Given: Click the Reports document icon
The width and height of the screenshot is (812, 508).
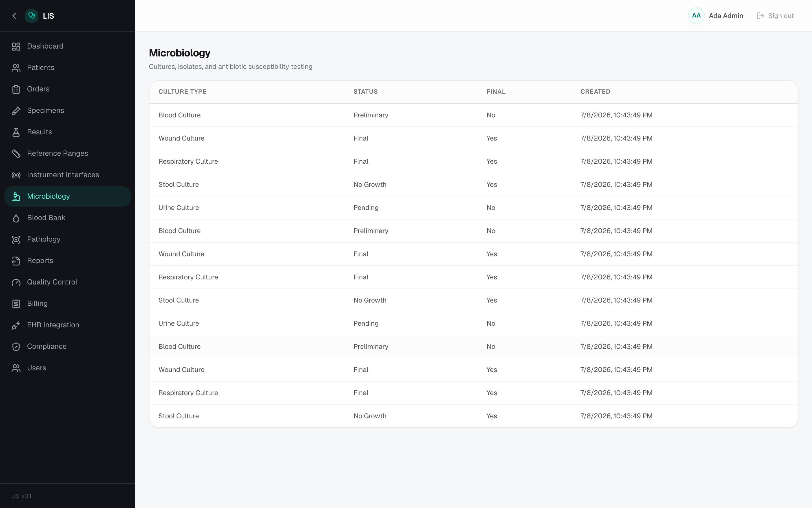Looking at the screenshot, I should pyautogui.click(x=16, y=261).
